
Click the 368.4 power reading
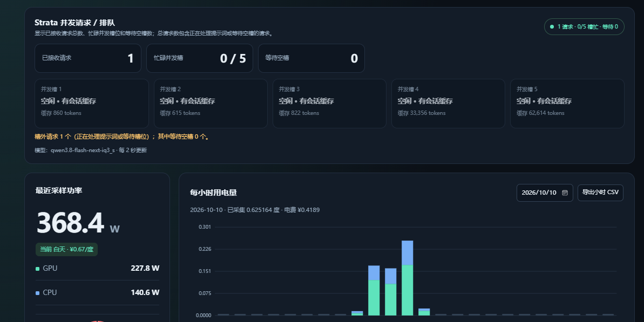70,223
